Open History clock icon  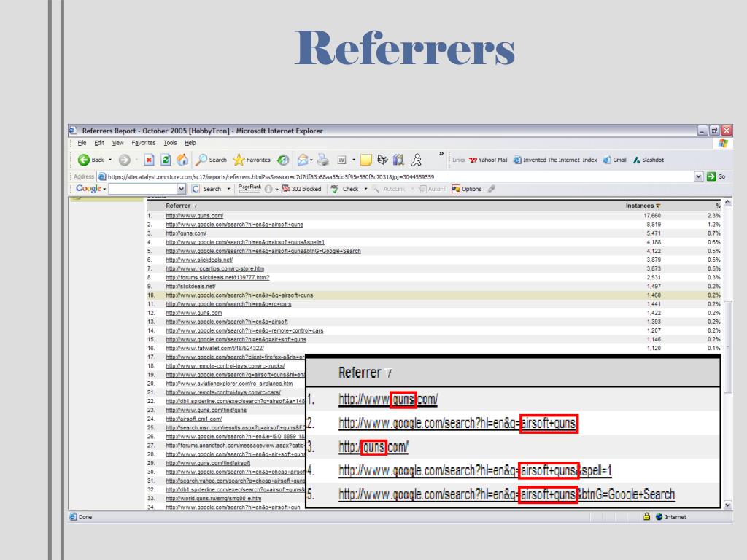pyautogui.click(x=283, y=160)
